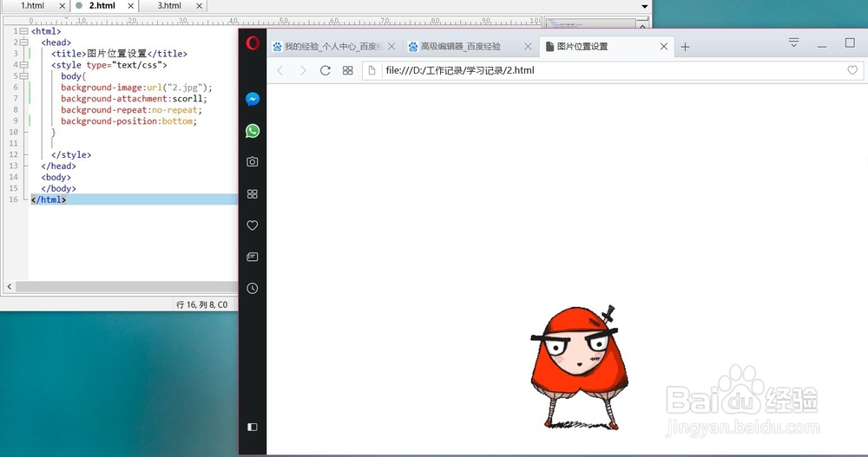868x457 pixels.
Task: Click the editor horizontal scrollbar left arrow
Action: coord(10,286)
